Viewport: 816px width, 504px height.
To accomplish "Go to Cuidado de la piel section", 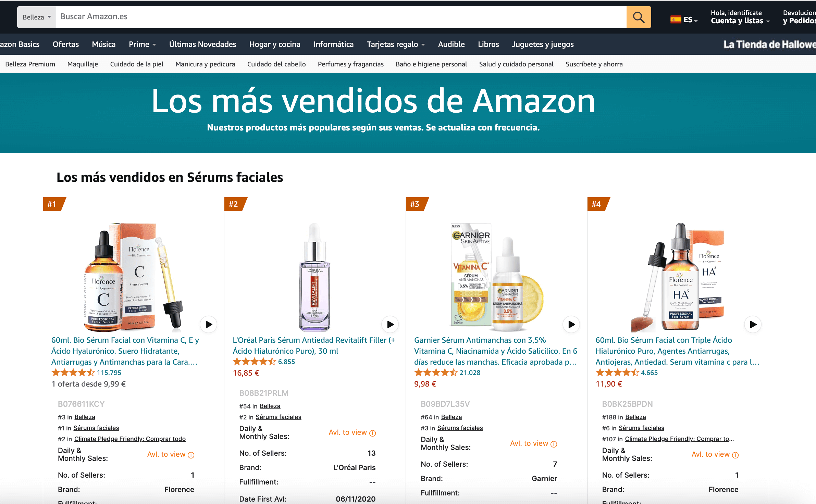I will coord(137,64).
